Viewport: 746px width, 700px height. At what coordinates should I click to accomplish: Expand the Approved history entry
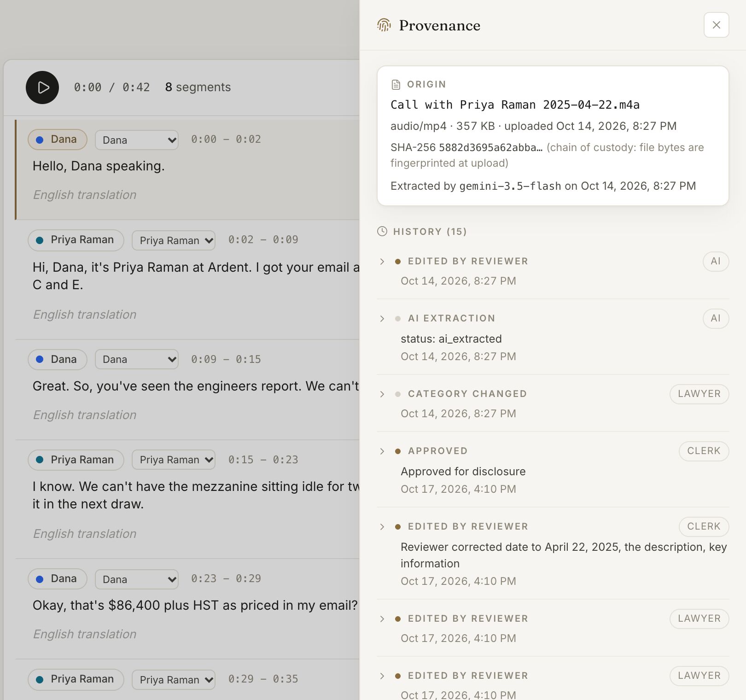(x=382, y=451)
